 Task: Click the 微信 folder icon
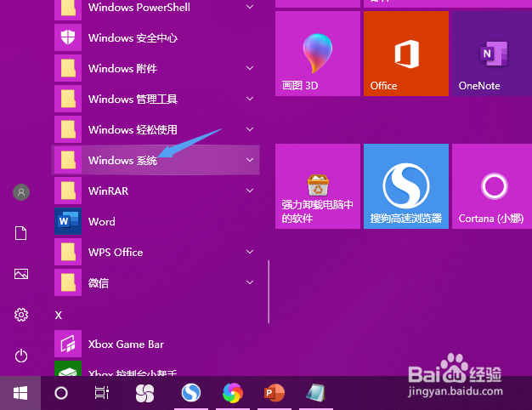(x=68, y=282)
